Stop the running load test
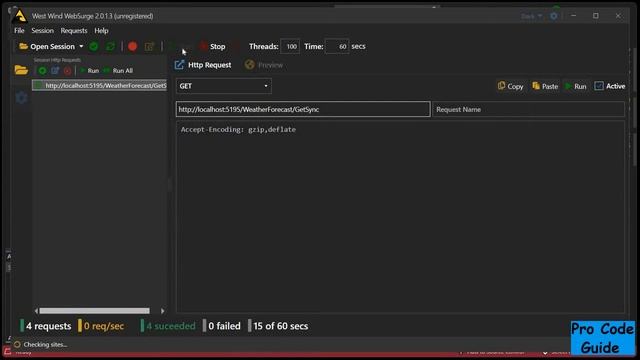Screen dimensions: 640x360 [x=212, y=47]
